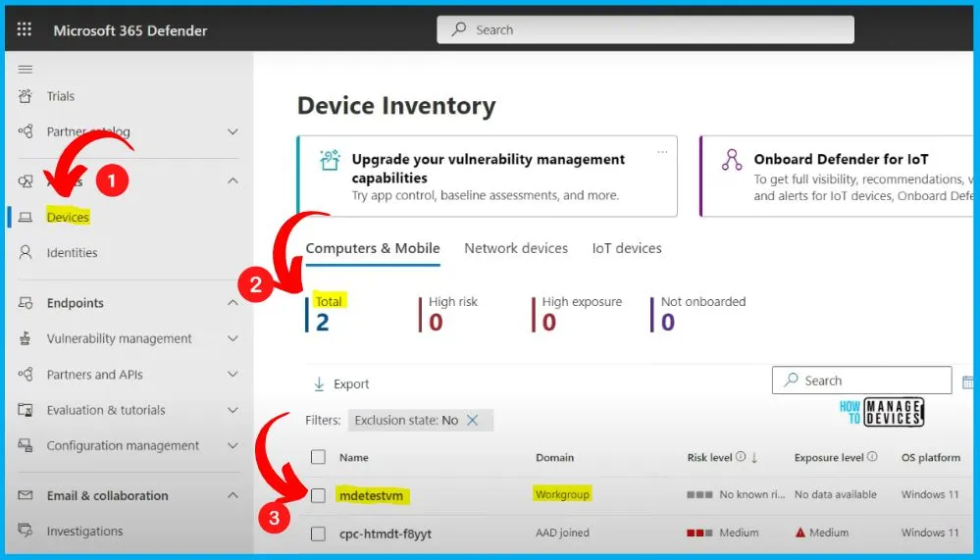
Task: Sort by Risk level arrow
Action: tap(754, 457)
